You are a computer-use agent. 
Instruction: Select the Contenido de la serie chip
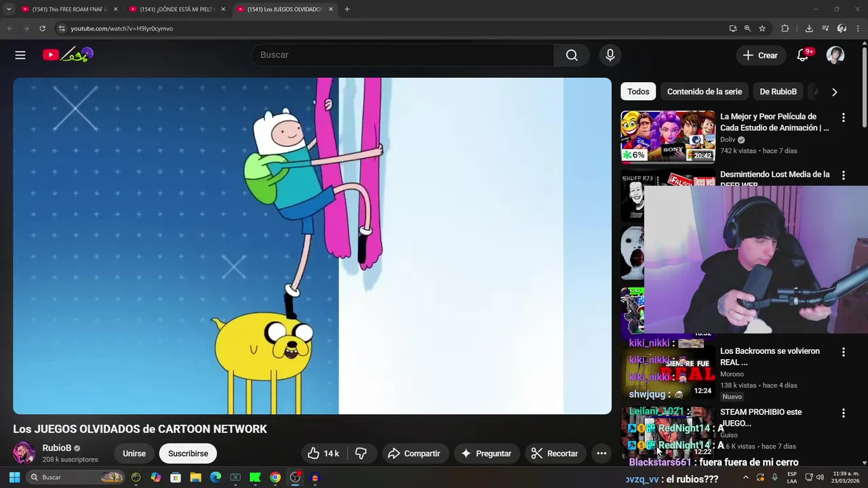(x=705, y=91)
